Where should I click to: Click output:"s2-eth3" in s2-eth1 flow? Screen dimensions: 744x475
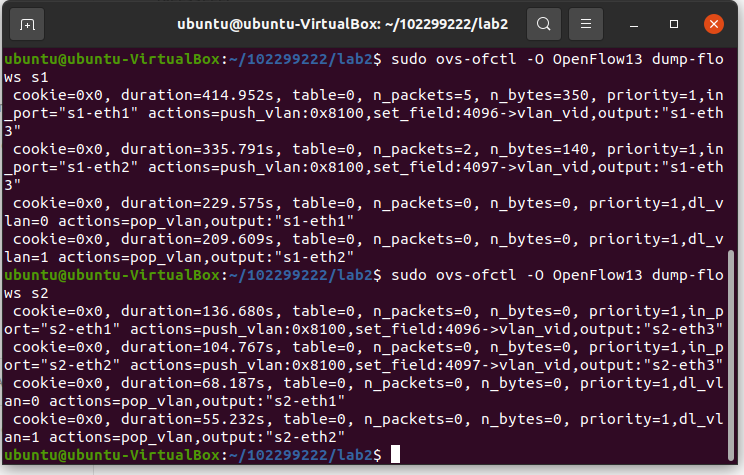coord(651,329)
